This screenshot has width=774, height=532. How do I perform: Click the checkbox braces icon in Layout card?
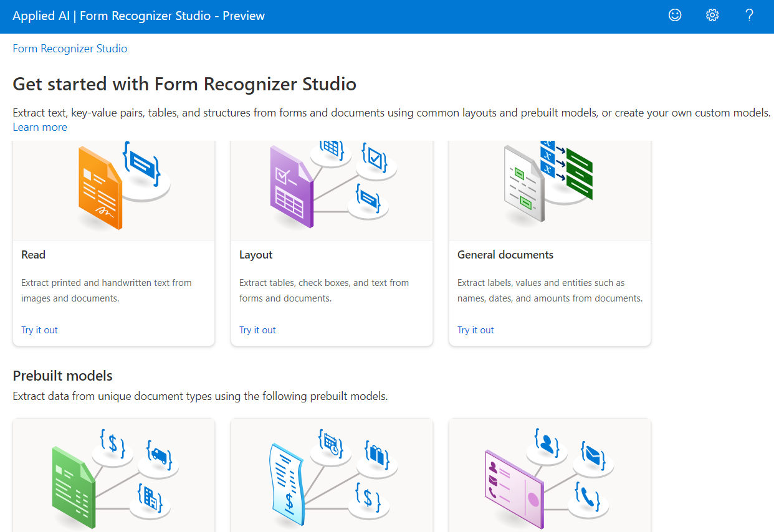[x=375, y=158]
